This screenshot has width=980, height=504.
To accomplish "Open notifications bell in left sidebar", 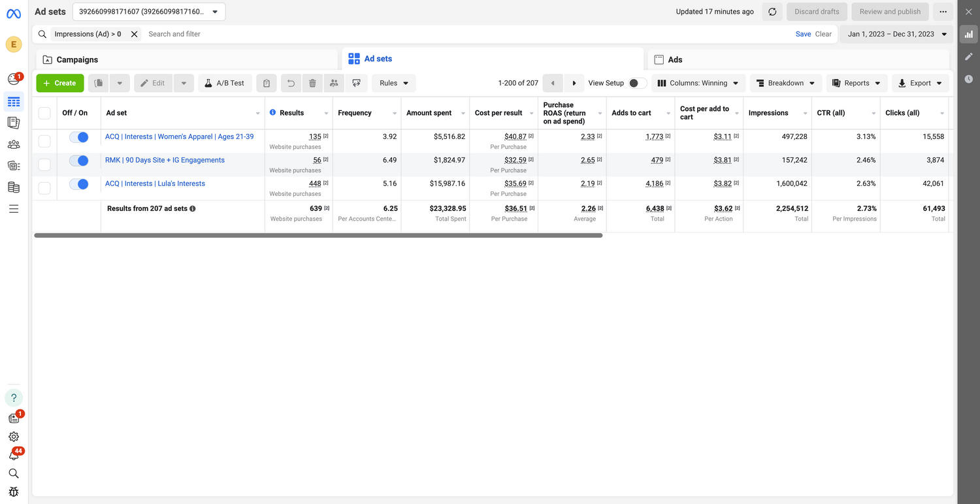I will 14,455.
